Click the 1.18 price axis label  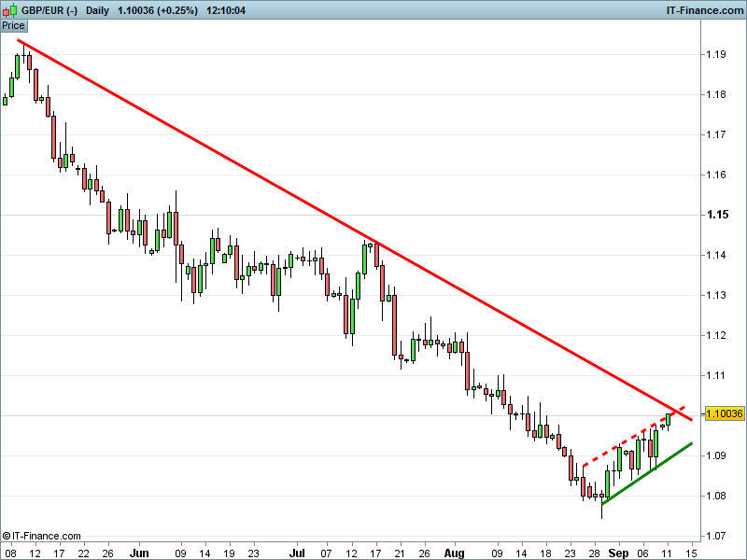tap(716, 94)
